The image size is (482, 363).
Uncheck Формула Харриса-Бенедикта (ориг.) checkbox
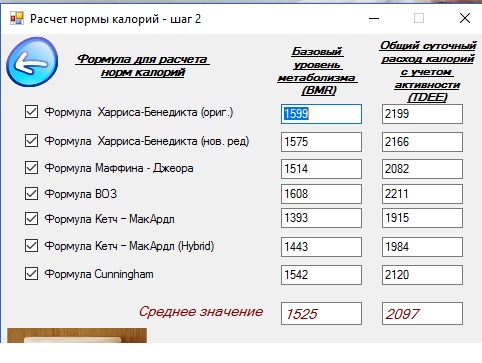(31, 112)
